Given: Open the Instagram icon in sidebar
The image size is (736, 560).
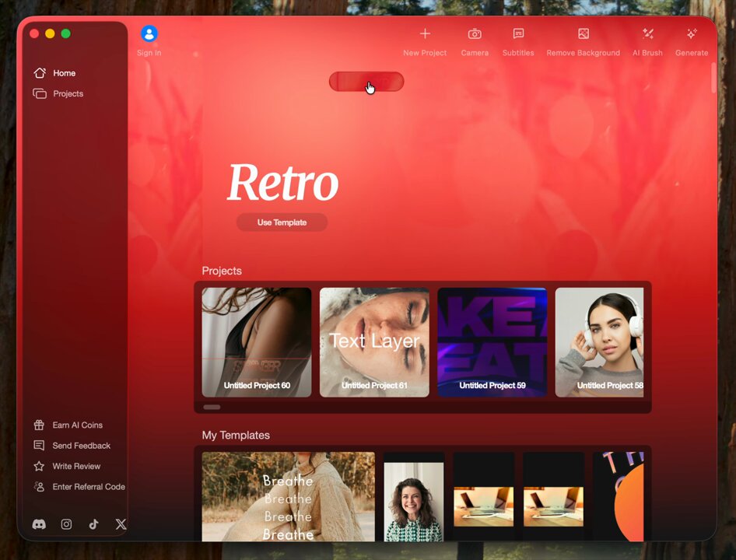Looking at the screenshot, I should (x=66, y=524).
